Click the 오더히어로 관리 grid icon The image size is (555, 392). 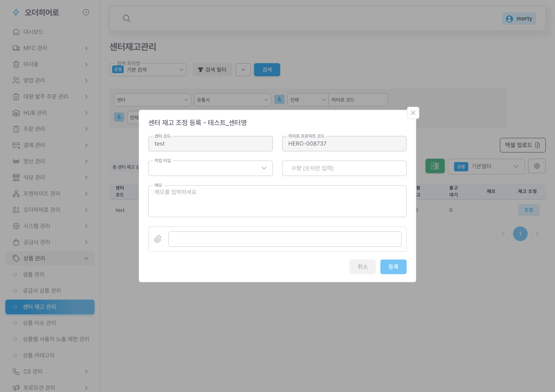click(16, 210)
